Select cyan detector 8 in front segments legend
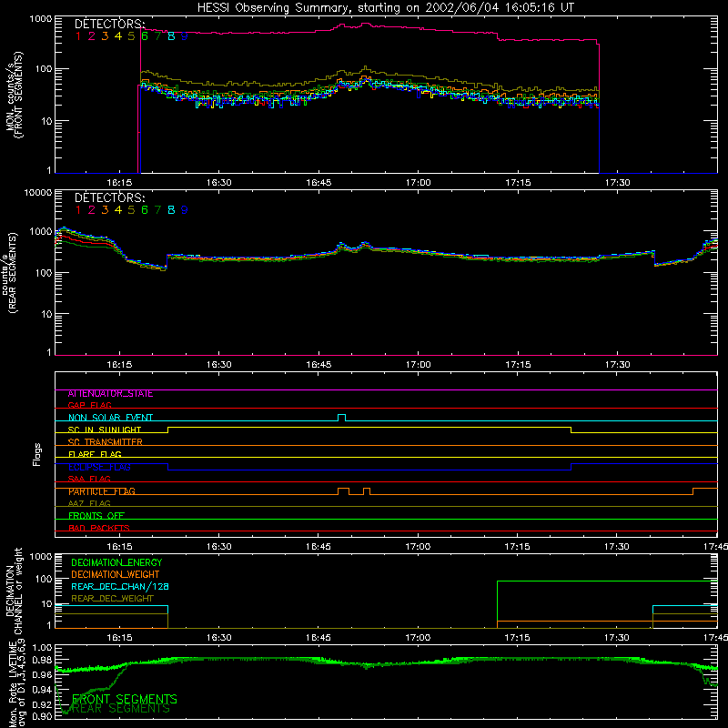This screenshot has height=728, width=728. (x=171, y=36)
